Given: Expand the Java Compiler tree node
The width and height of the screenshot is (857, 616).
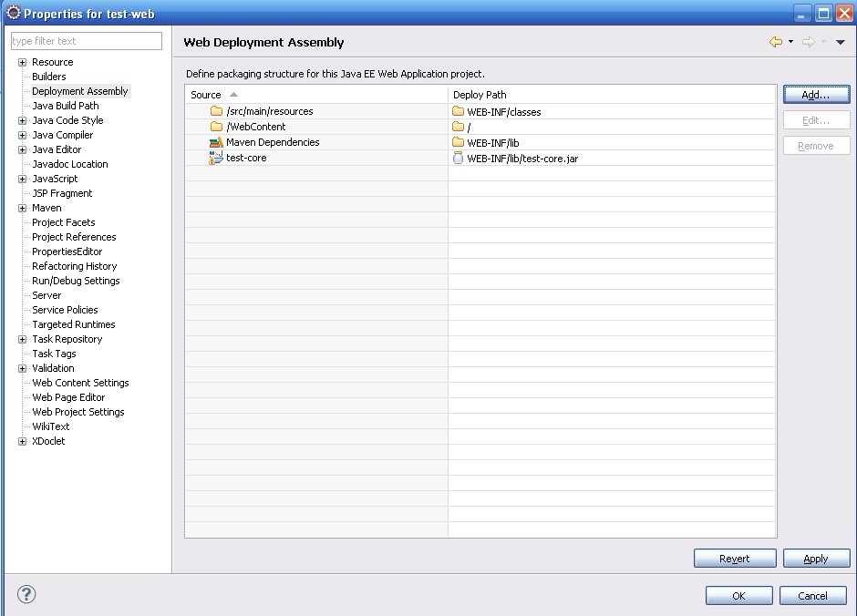Looking at the screenshot, I should pos(22,135).
